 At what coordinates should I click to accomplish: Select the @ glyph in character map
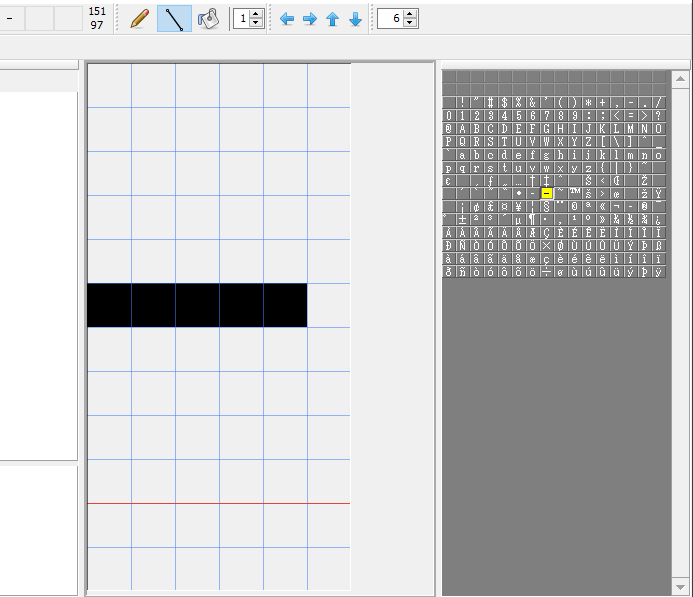pos(449,129)
